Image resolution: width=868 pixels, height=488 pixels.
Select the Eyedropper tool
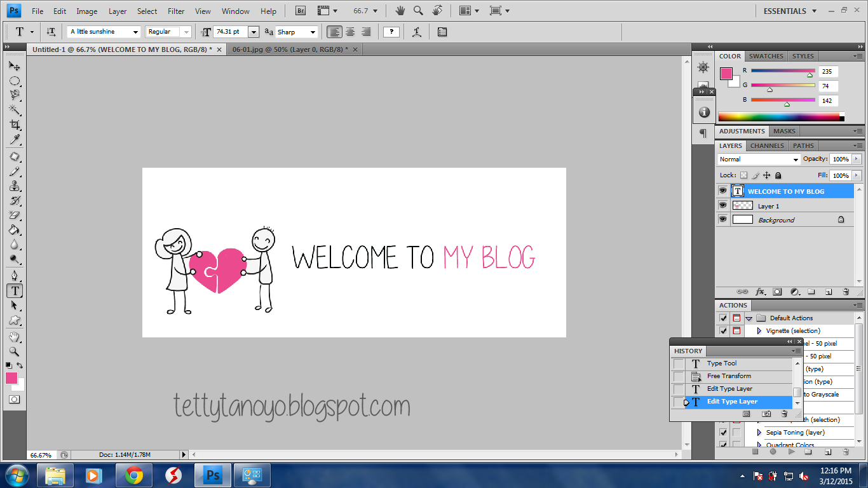(15, 140)
